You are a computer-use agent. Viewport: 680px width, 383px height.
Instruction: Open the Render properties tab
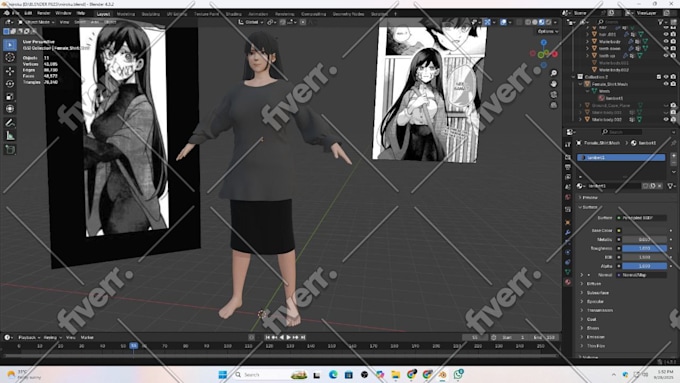coord(568,157)
